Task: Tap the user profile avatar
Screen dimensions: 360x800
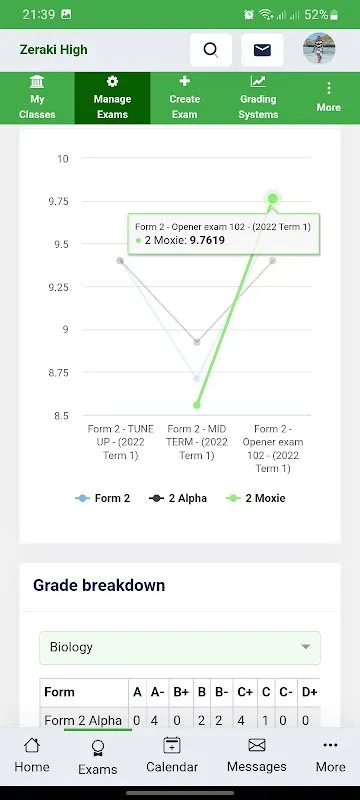Action: pos(319,48)
